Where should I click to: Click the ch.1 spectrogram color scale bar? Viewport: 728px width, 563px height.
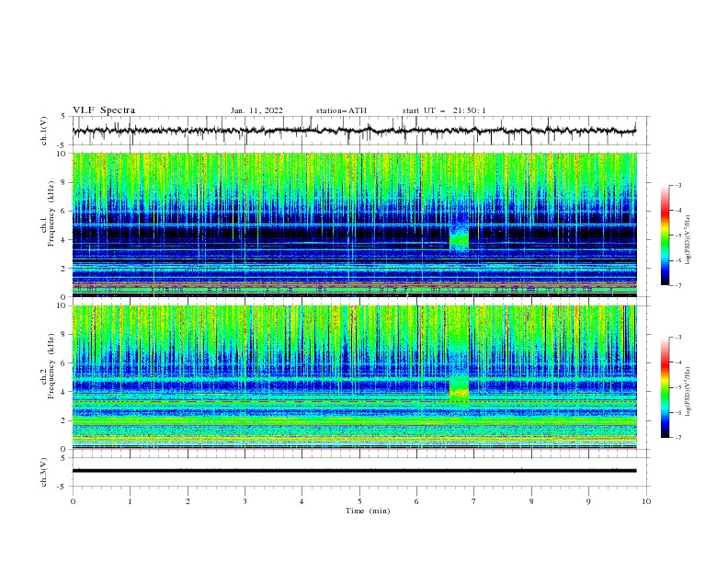coord(665,236)
